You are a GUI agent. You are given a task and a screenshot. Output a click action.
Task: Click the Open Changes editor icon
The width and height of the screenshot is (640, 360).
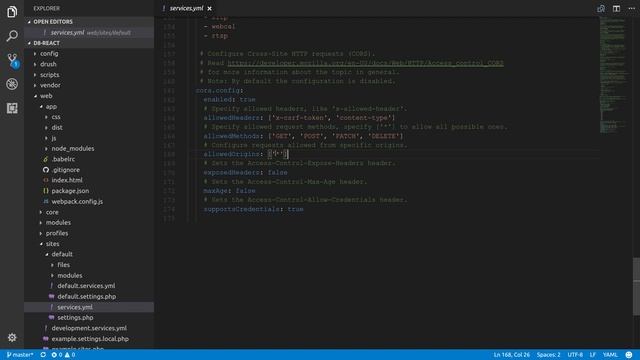tap(601, 8)
